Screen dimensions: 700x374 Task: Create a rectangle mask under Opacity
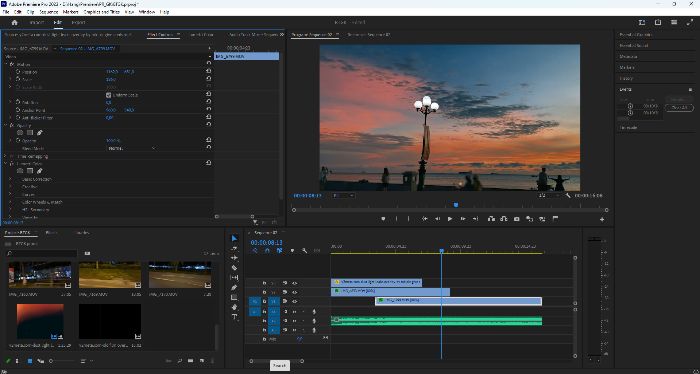click(x=30, y=133)
